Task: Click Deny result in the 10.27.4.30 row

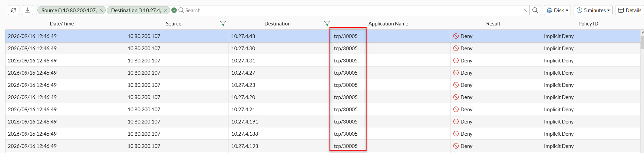Action: (x=467, y=49)
